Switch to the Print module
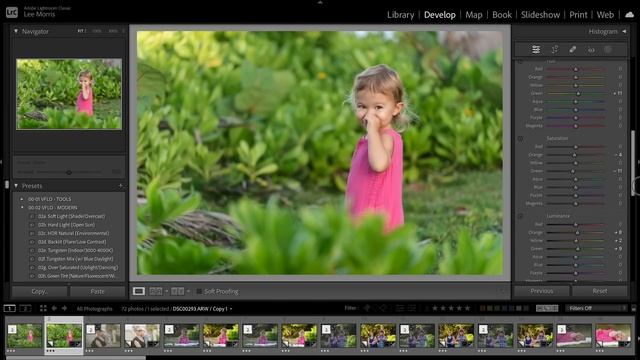This screenshot has width=640, height=360. (x=578, y=15)
